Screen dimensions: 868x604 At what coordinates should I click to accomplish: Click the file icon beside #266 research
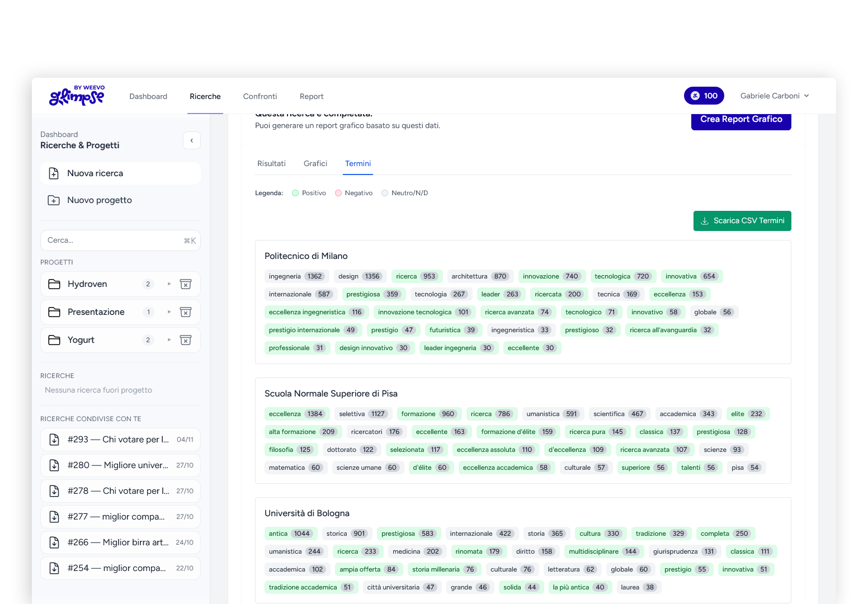[54, 542]
